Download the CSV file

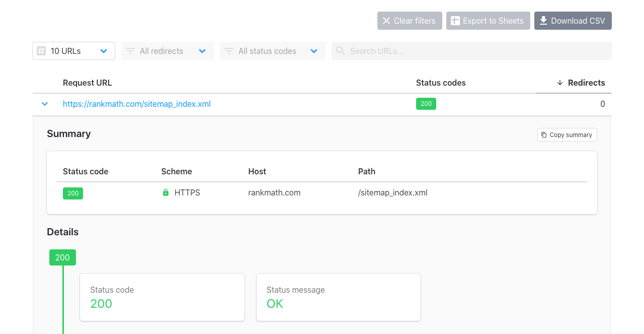[x=573, y=21]
